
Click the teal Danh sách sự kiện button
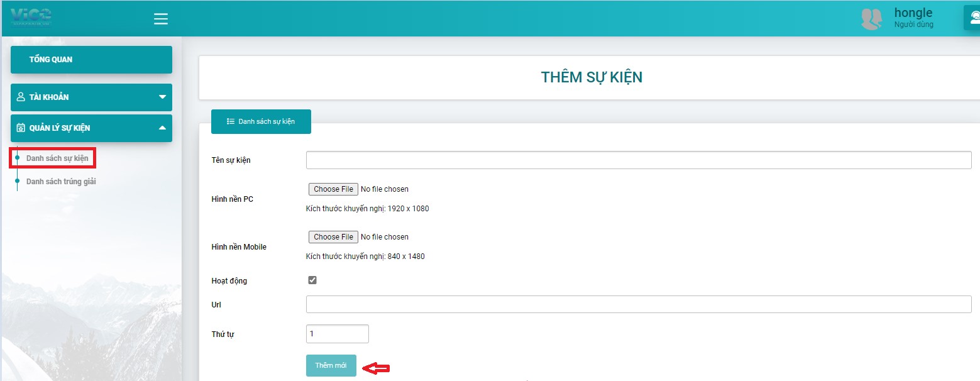click(261, 121)
